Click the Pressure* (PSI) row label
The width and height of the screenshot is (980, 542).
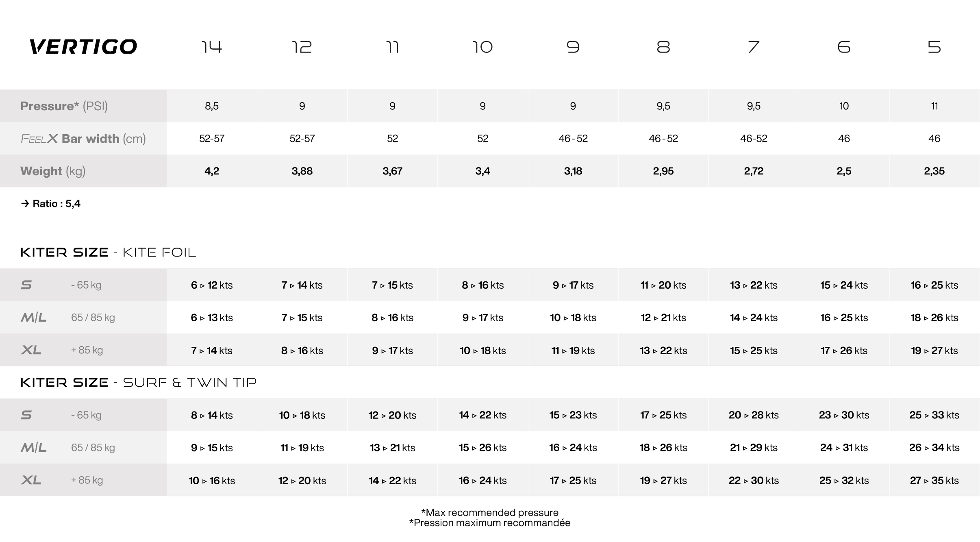(64, 106)
